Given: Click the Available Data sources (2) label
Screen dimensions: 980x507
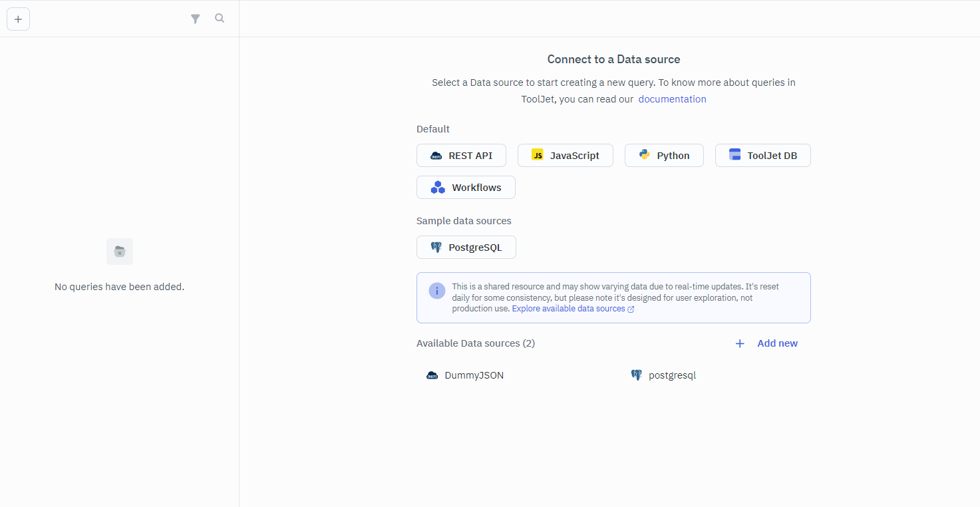Looking at the screenshot, I should click(475, 343).
